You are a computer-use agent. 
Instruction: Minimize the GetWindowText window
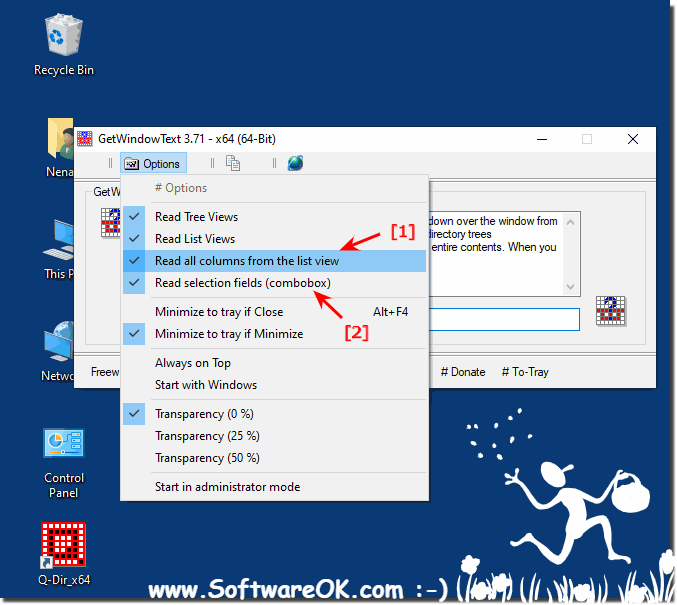(542, 139)
